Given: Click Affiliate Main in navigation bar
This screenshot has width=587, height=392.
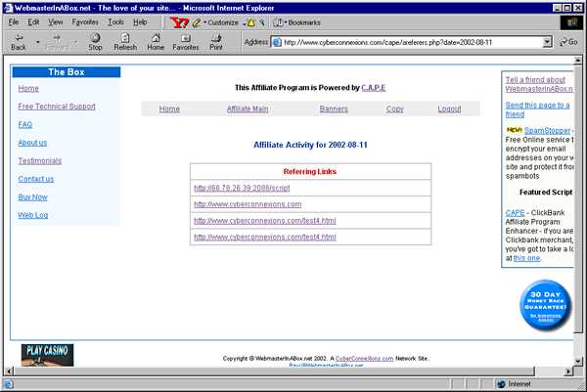Looking at the screenshot, I should tap(248, 109).
